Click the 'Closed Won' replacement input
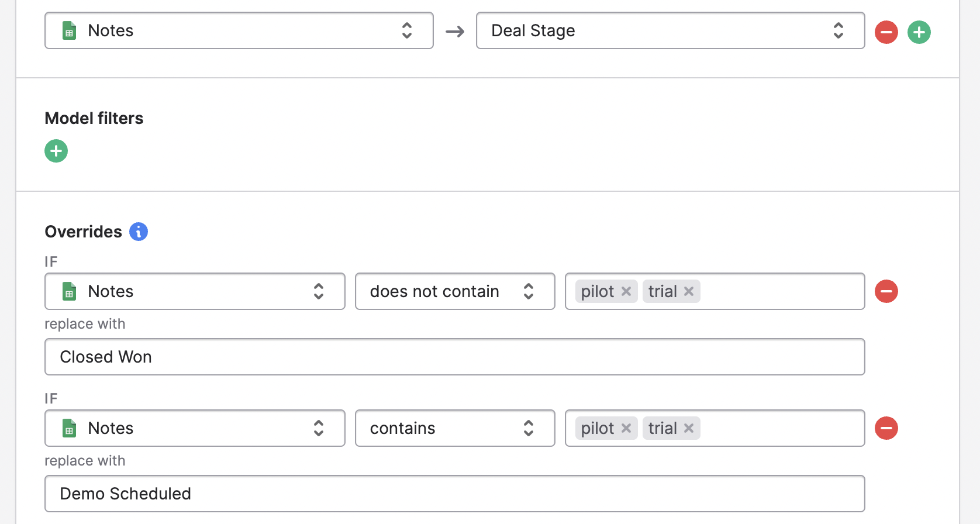Image resolution: width=980 pixels, height=524 pixels. [x=454, y=357]
